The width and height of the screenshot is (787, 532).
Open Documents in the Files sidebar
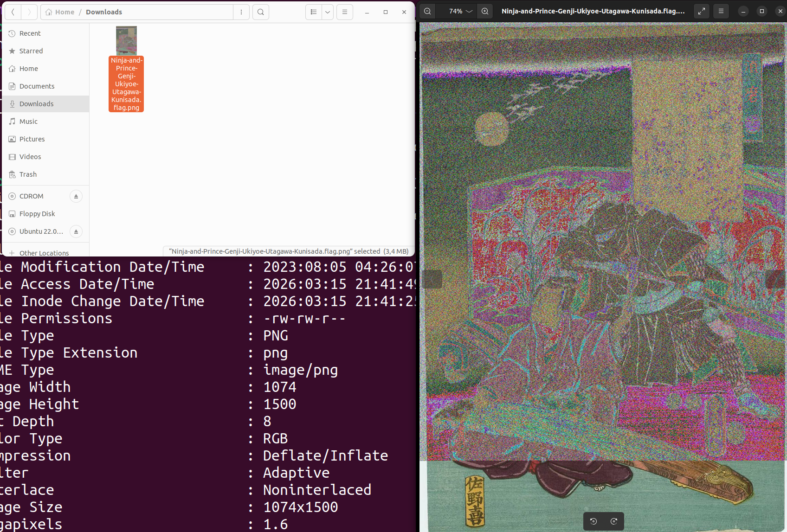45,86
